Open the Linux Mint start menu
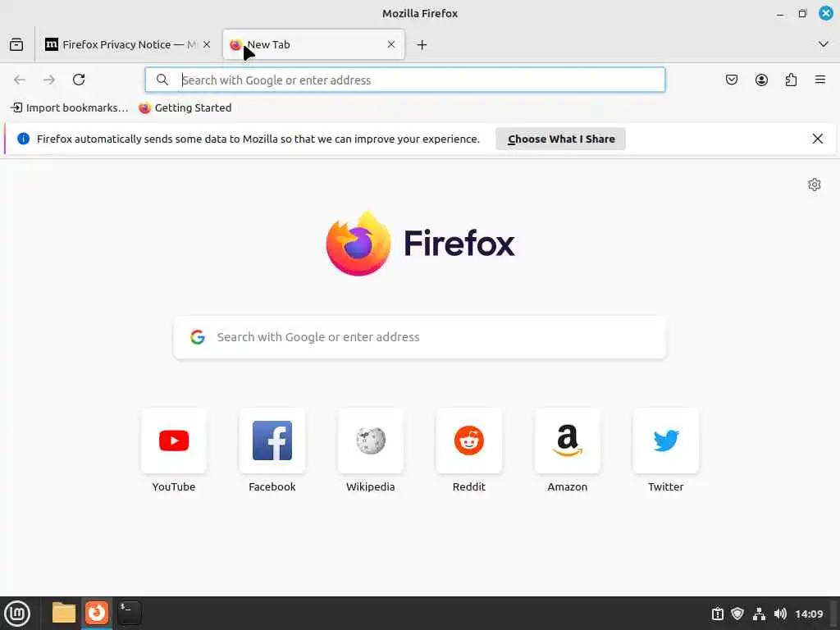Image resolution: width=840 pixels, height=630 pixels. (x=17, y=614)
